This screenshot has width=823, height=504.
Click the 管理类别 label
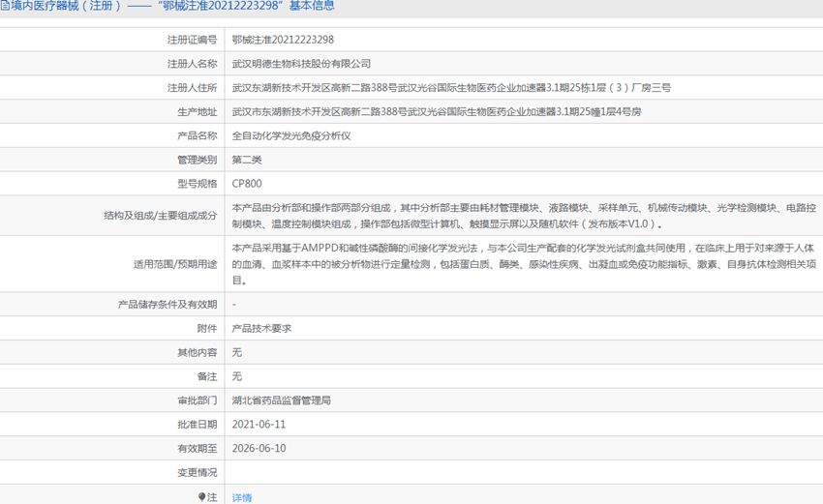pyautogui.click(x=198, y=160)
